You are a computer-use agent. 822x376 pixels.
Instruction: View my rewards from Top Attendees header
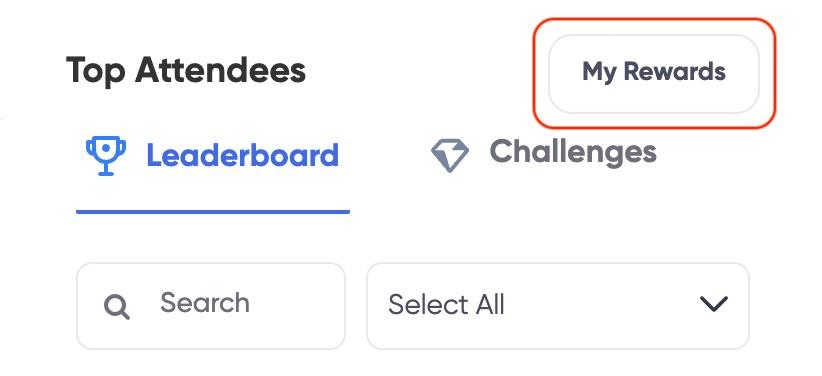point(654,73)
